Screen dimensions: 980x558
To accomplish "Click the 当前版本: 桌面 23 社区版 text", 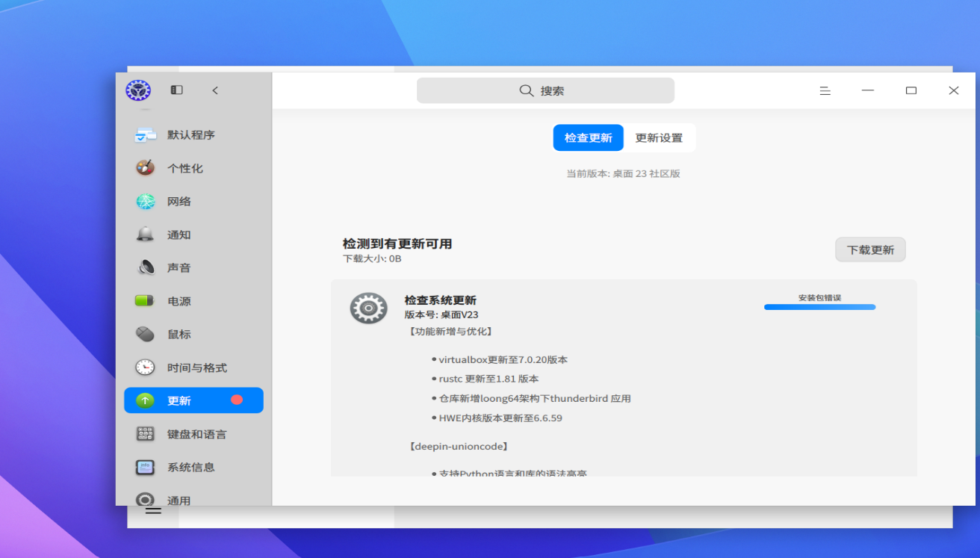I will (623, 174).
